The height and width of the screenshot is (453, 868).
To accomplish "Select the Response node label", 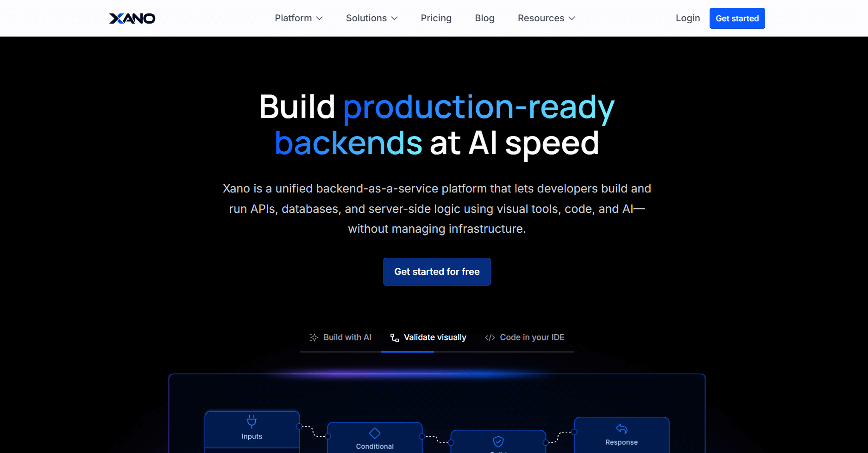I will 622,442.
